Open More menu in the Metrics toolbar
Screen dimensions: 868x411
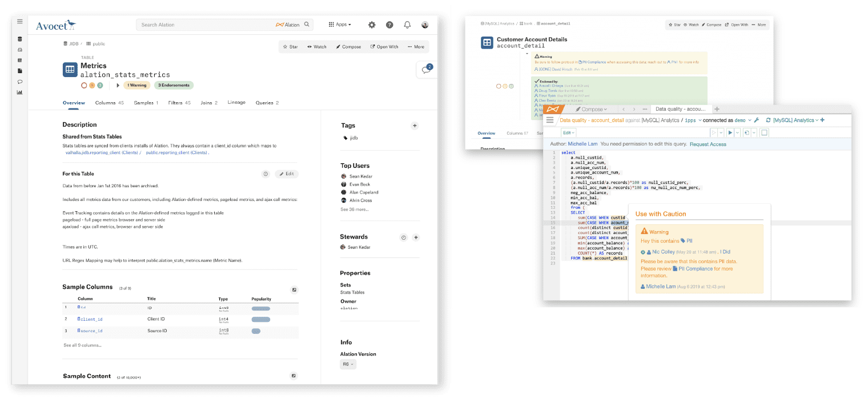416,47
